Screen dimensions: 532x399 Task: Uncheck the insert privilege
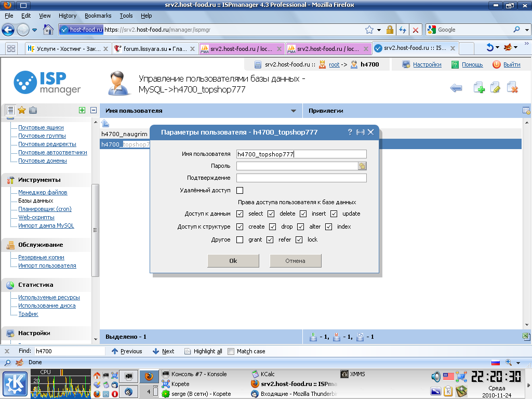[303, 214]
